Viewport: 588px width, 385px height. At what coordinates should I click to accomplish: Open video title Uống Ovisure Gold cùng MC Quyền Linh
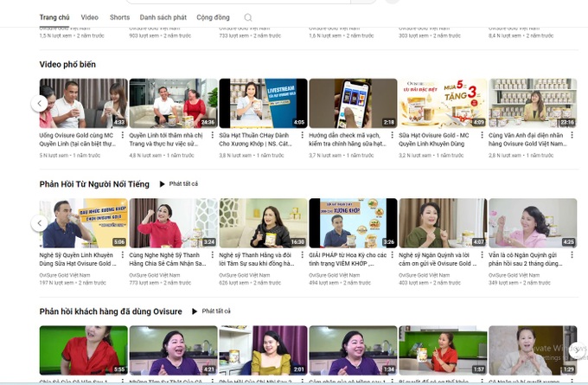point(78,139)
